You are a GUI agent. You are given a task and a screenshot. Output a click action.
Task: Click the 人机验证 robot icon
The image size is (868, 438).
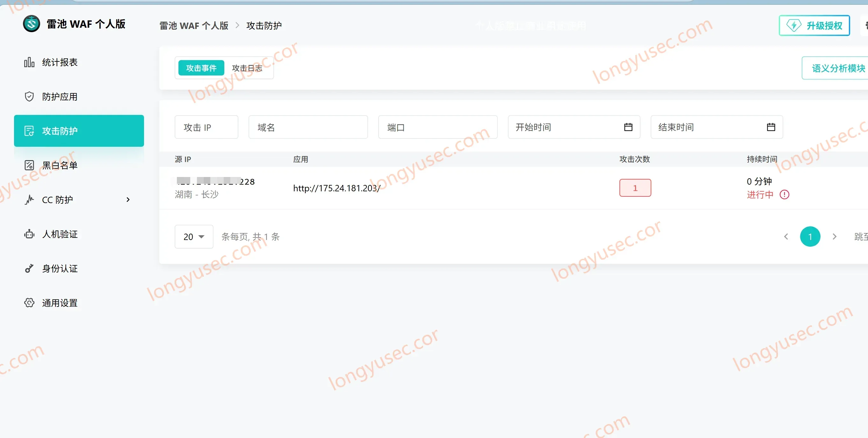(29, 234)
